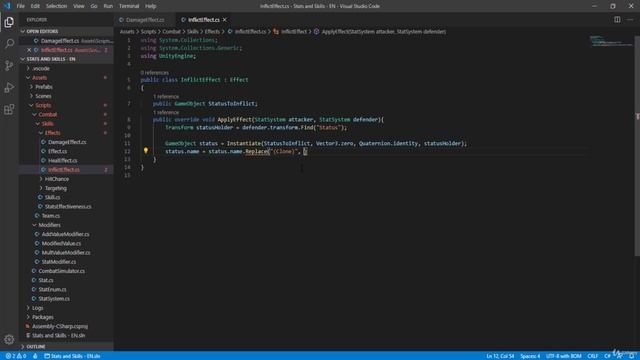Close the InflictEffect.cs editor tab
Viewport: 640px width, 360px height.
click(224, 20)
